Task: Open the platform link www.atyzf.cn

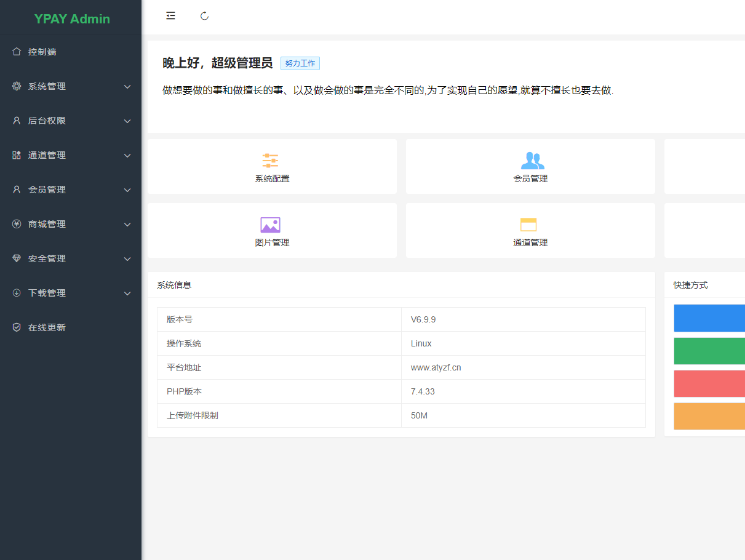Action: (x=435, y=367)
